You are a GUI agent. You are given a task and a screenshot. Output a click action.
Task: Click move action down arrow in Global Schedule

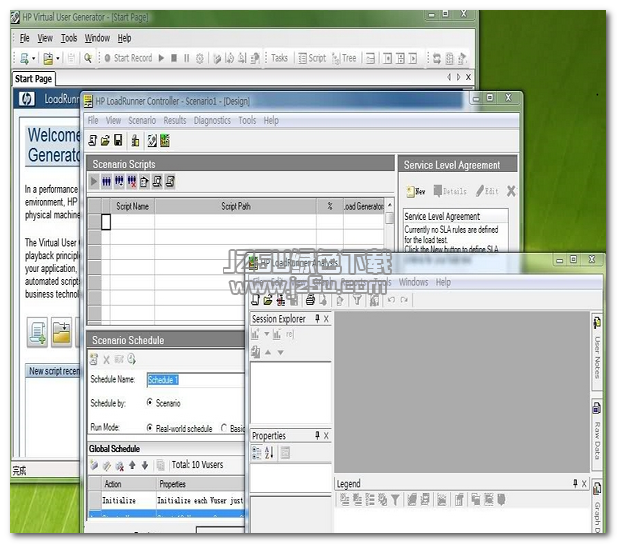(x=145, y=465)
